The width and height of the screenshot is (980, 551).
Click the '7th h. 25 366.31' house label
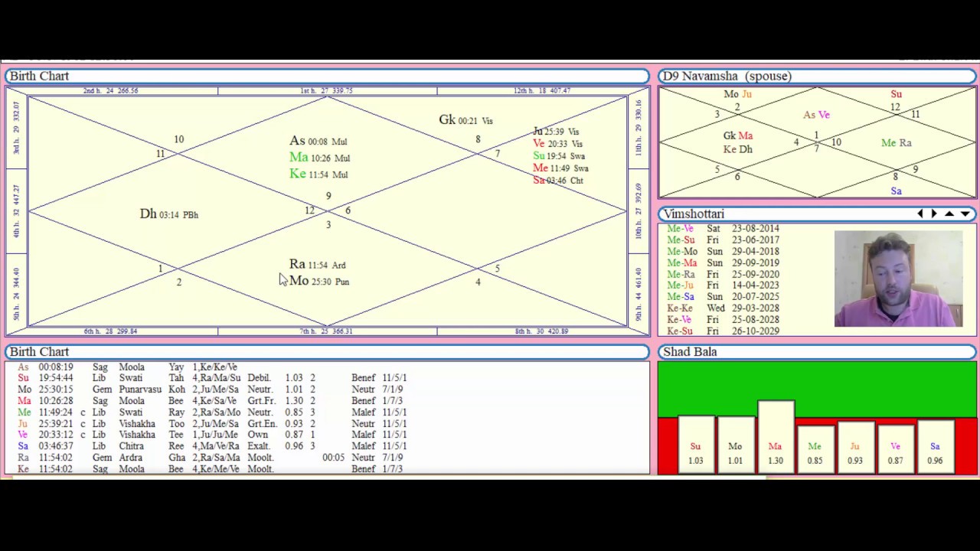tap(327, 331)
